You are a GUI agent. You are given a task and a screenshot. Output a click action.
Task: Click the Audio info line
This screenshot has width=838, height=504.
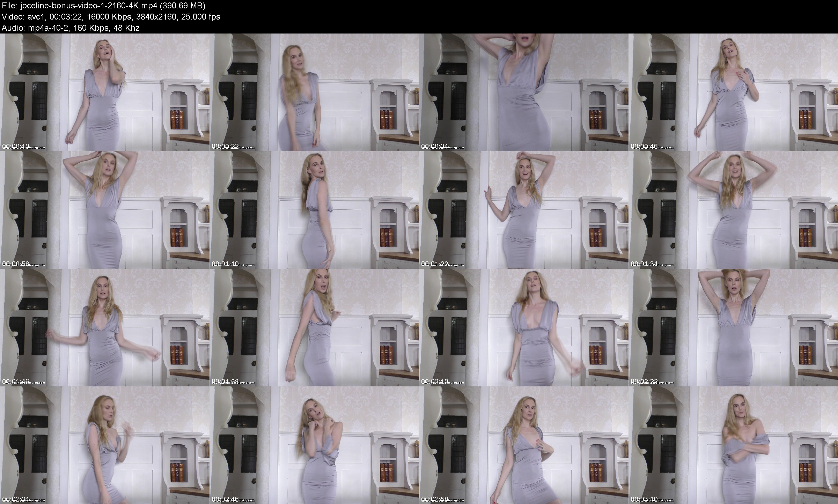[71, 28]
